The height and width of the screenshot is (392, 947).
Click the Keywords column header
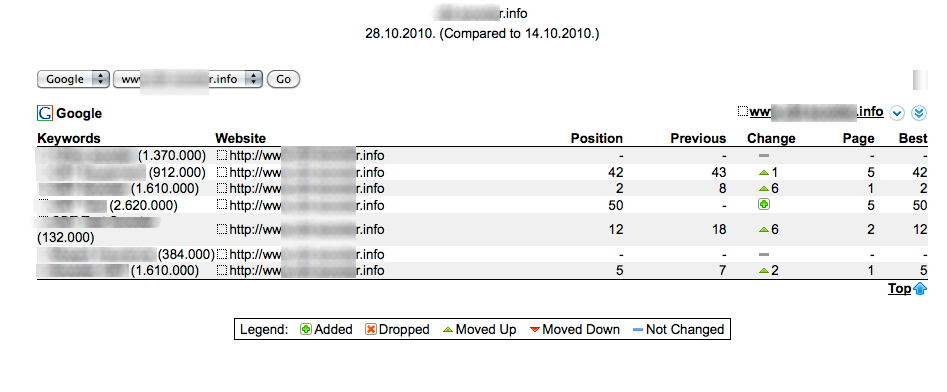click(x=69, y=138)
